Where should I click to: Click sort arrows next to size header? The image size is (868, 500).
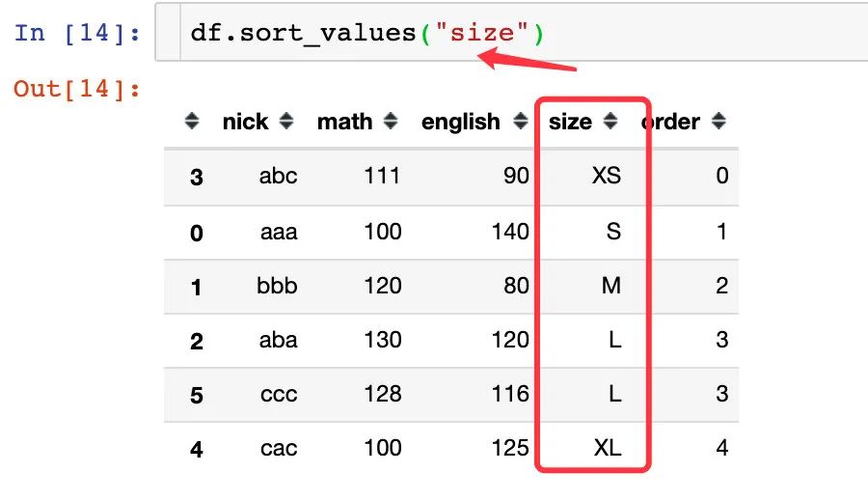[610, 121]
